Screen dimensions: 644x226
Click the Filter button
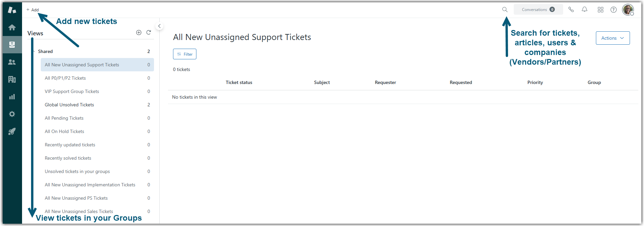pyautogui.click(x=185, y=54)
